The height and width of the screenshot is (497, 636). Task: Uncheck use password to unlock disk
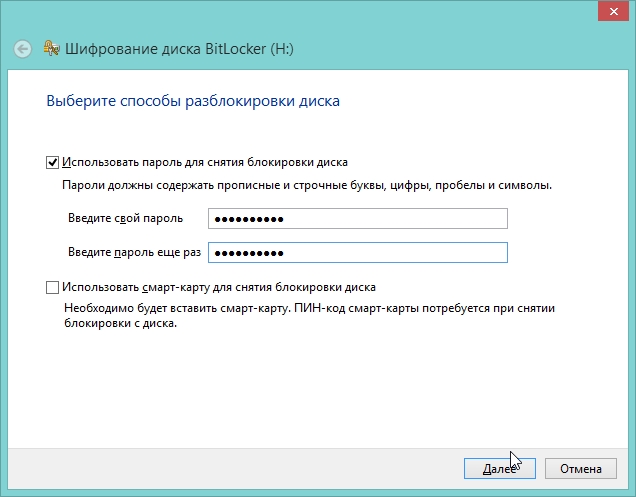[x=52, y=162]
